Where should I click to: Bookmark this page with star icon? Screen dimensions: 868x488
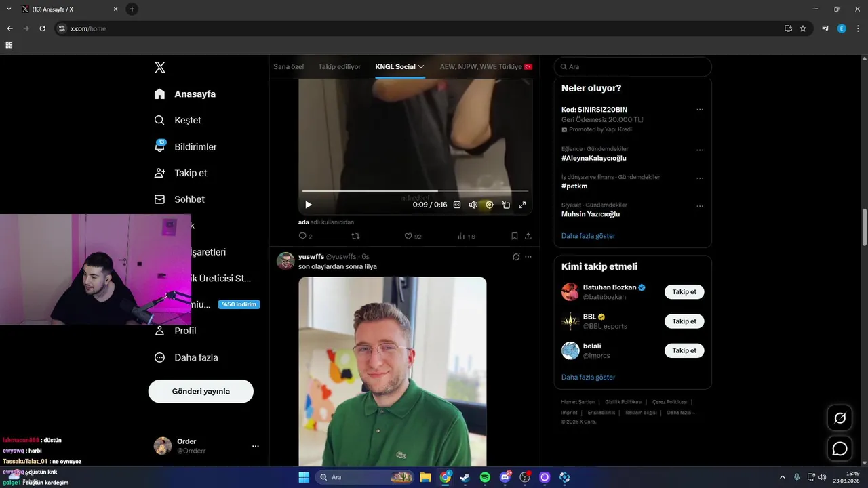803,28
